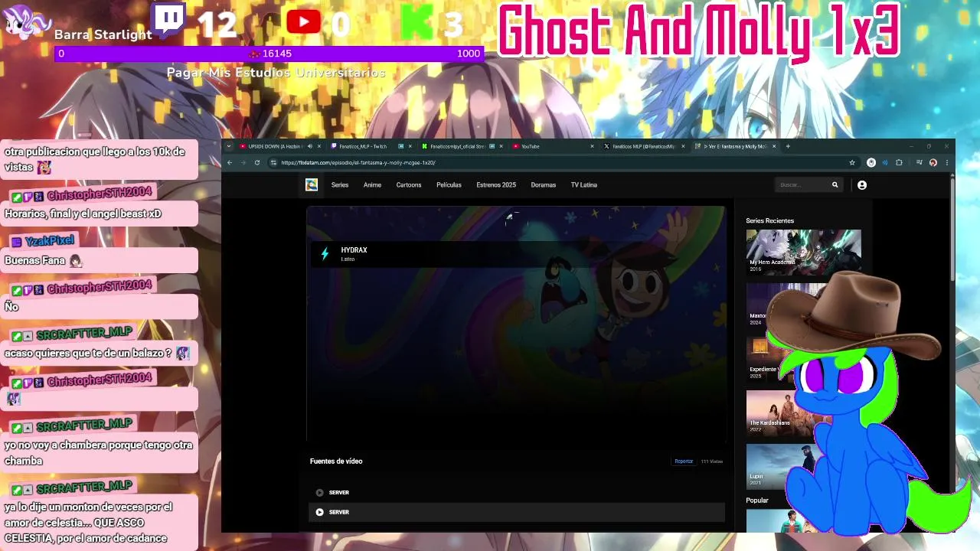The height and width of the screenshot is (551, 980).
Task: Click the browser profile avatar icon
Action: 933,162
